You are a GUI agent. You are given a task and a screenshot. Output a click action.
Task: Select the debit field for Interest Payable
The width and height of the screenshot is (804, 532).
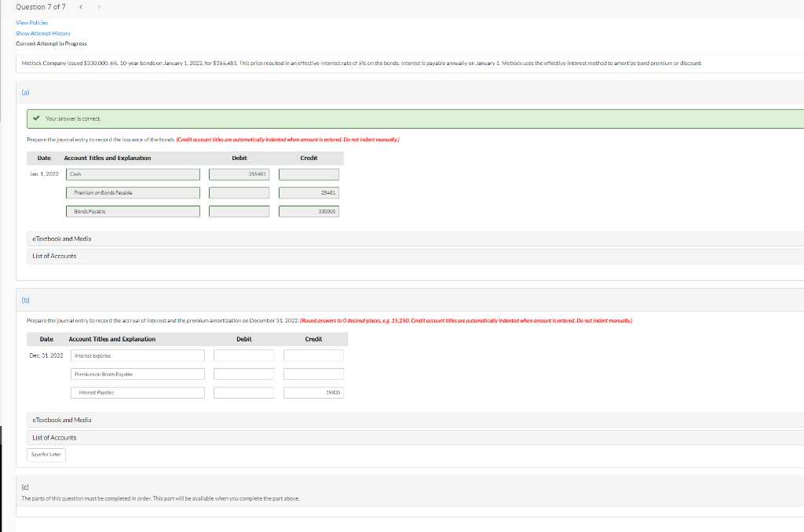(243, 392)
